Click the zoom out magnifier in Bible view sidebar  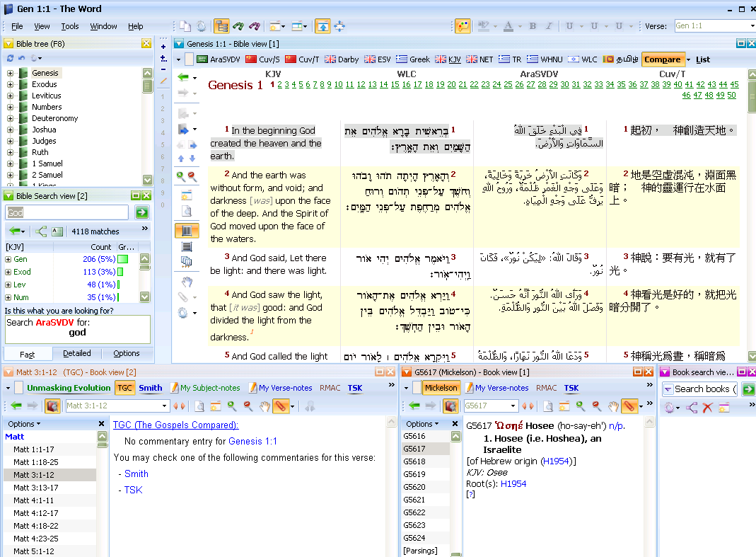tap(192, 176)
